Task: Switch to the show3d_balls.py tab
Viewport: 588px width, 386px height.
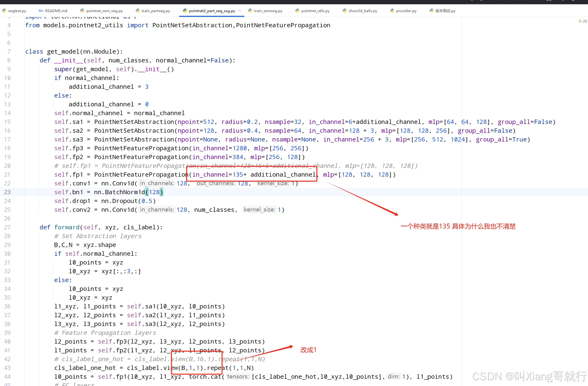Action: coord(363,11)
